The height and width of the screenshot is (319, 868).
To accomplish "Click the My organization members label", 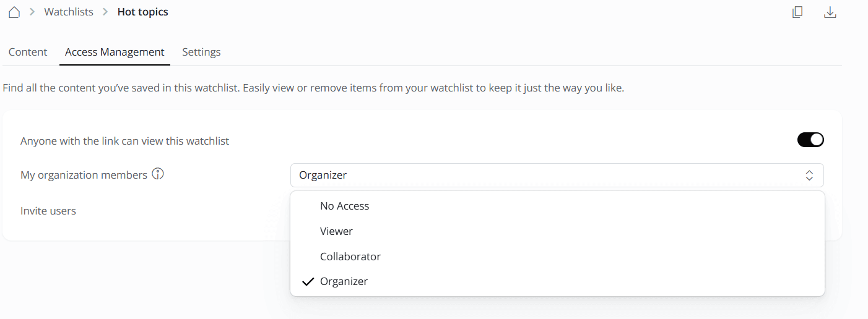I will coord(84,175).
